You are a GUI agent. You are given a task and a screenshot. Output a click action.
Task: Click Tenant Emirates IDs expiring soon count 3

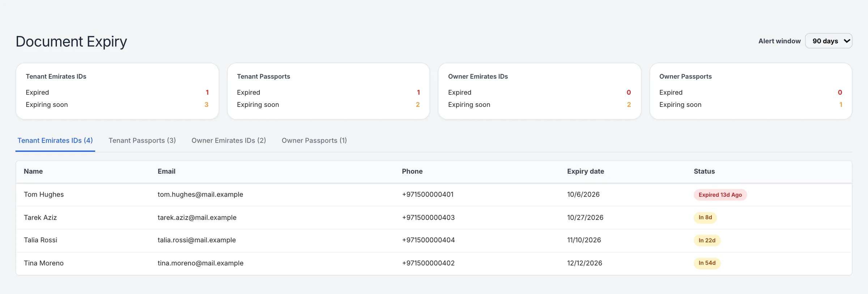coord(207,105)
